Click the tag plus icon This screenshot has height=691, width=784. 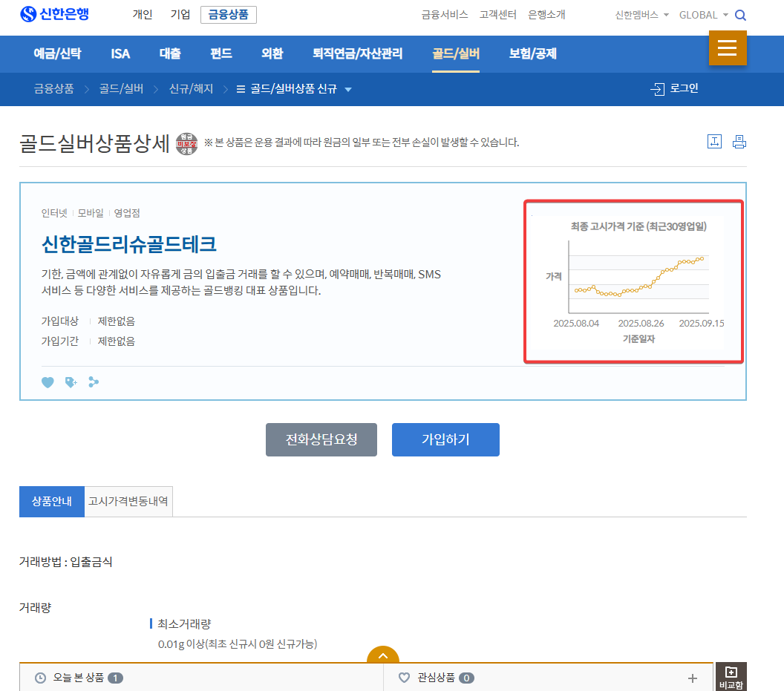71,382
